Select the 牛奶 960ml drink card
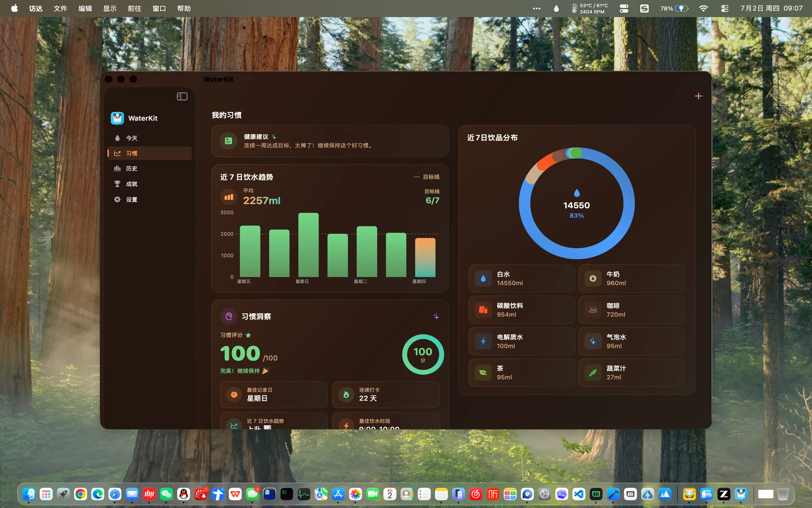Image resolution: width=812 pixels, height=508 pixels. point(632,279)
